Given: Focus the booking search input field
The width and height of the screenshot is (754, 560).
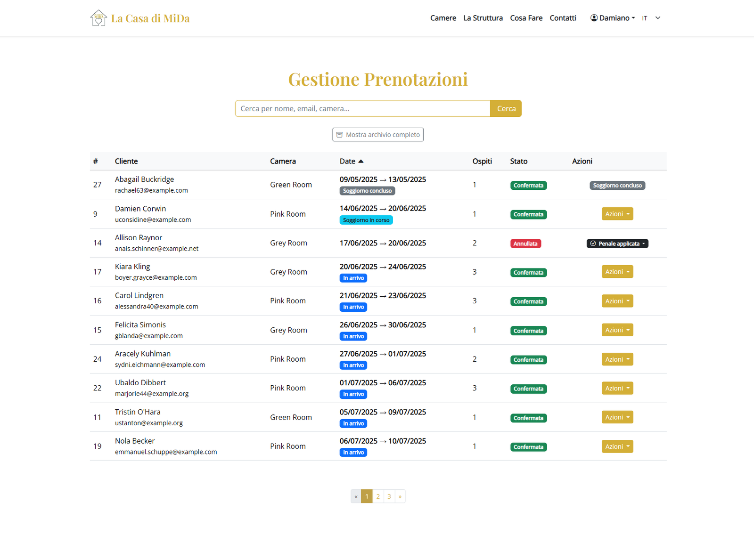Looking at the screenshot, I should [362, 108].
